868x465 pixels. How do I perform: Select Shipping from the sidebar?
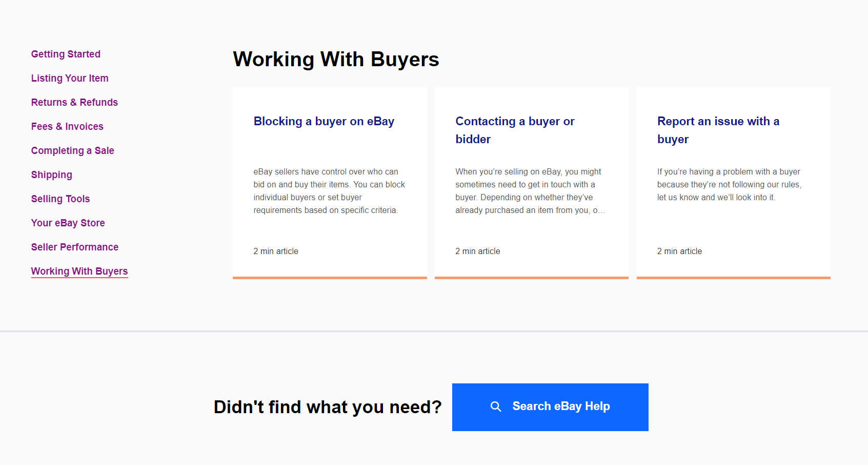coord(51,175)
